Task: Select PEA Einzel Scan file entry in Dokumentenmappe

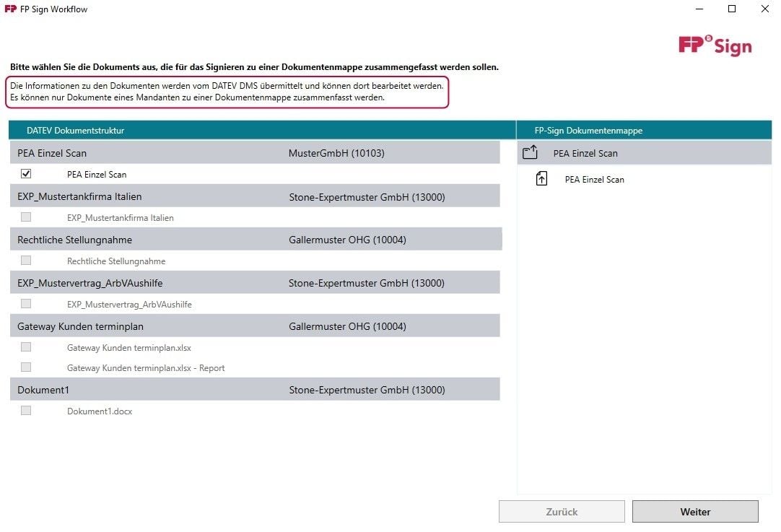Action: (x=594, y=179)
